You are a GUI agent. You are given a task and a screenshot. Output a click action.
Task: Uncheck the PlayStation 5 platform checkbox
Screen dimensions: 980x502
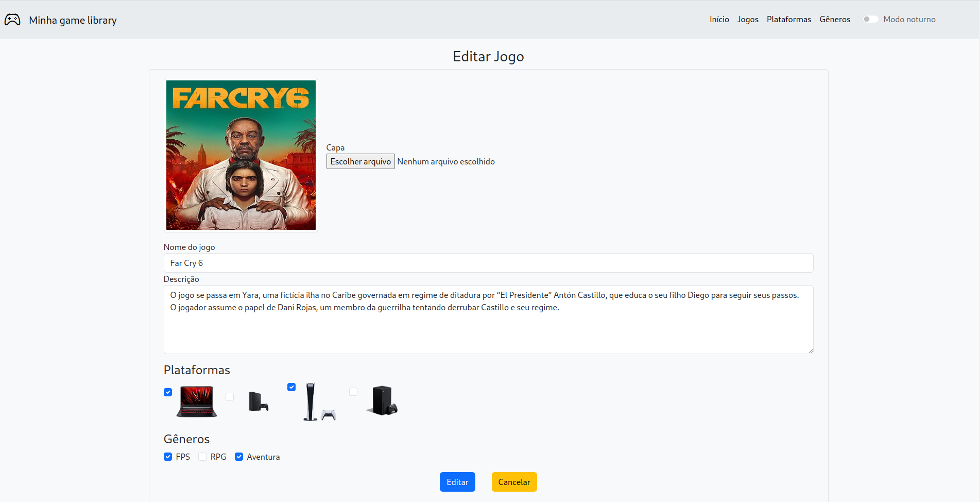(x=291, y=387)
